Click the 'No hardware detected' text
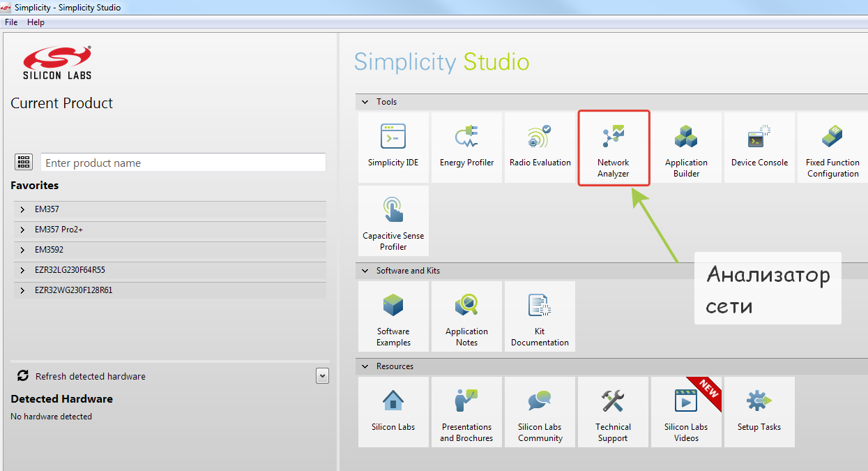Viewport: 868px width, 471px height. [x=51, y=417]
